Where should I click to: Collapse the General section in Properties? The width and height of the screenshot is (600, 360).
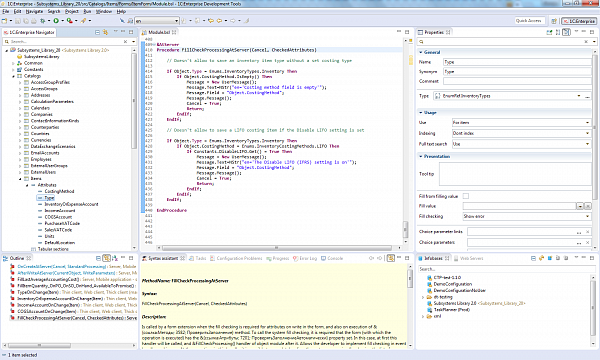[x=421, y=52]
